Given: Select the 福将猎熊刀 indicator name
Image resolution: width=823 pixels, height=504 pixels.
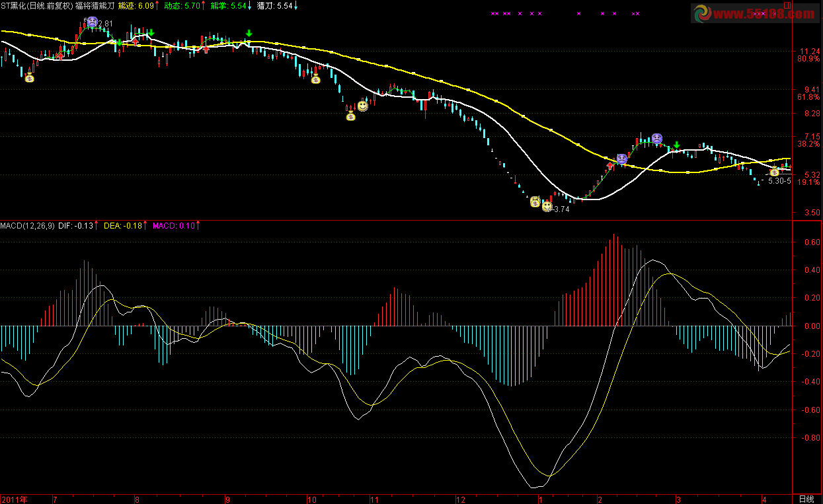Looking at the screenshot, I should tap(95, 5).
